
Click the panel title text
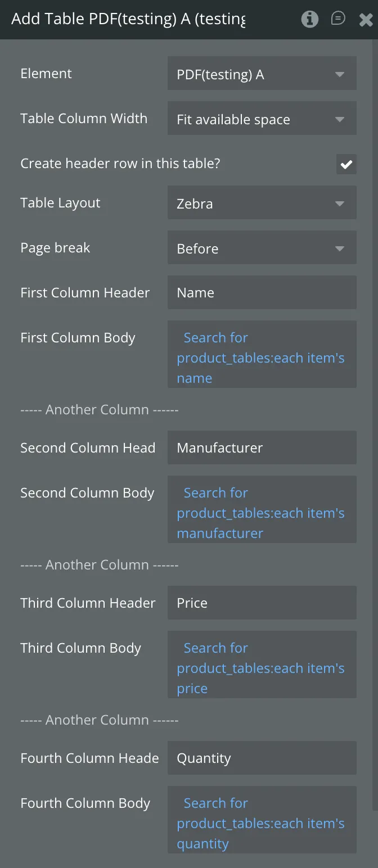[x=128, y=19]
